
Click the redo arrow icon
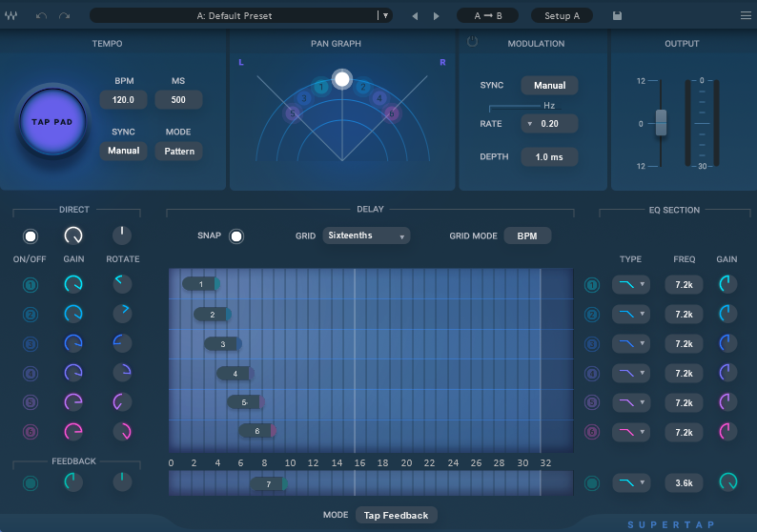64,16
